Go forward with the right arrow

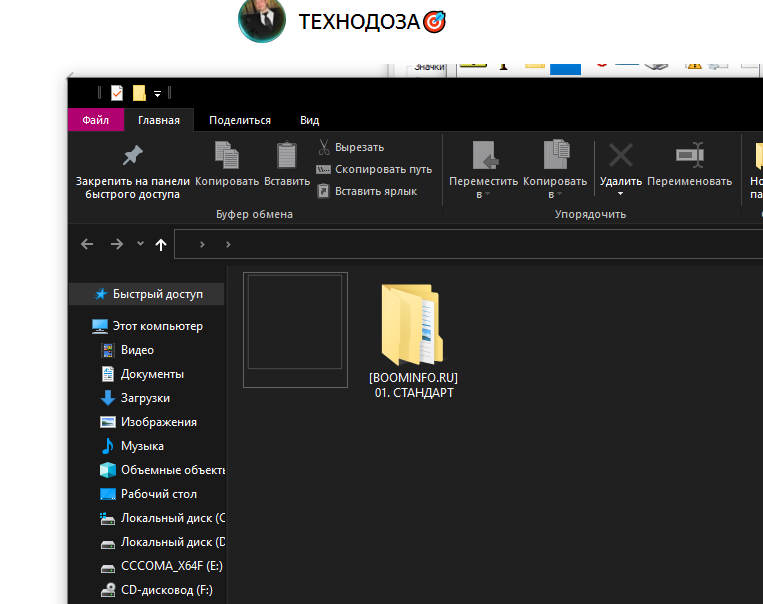coord(117,244)
